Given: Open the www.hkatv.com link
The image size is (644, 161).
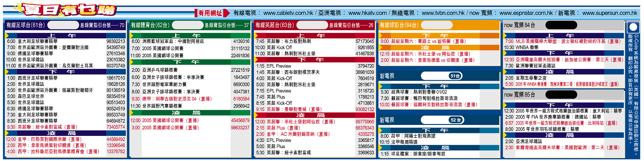Looking at the screenshot, I should pos(367,13).
